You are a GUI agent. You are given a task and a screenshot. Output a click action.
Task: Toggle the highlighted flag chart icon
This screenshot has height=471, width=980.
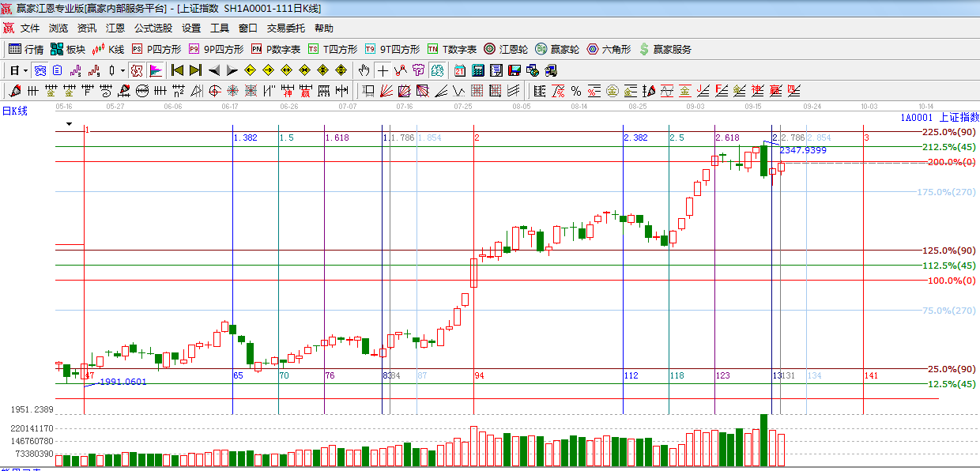click(156, 70)
